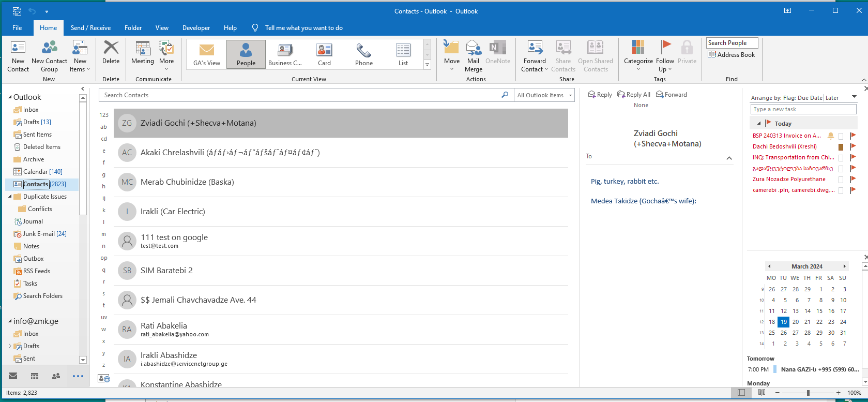Switch to Mail navigation
The height and width of the screenshot is (402, 868).
13,376
